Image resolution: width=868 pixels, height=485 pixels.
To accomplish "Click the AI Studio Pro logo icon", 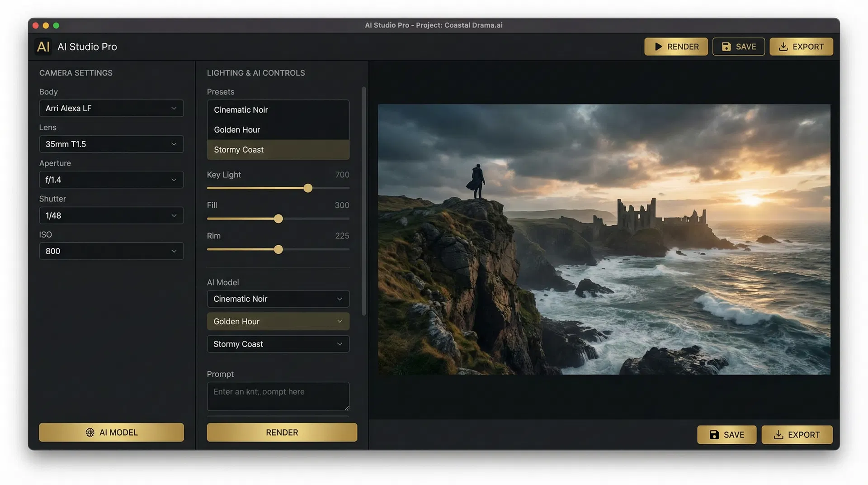I will tap(43, 47).
